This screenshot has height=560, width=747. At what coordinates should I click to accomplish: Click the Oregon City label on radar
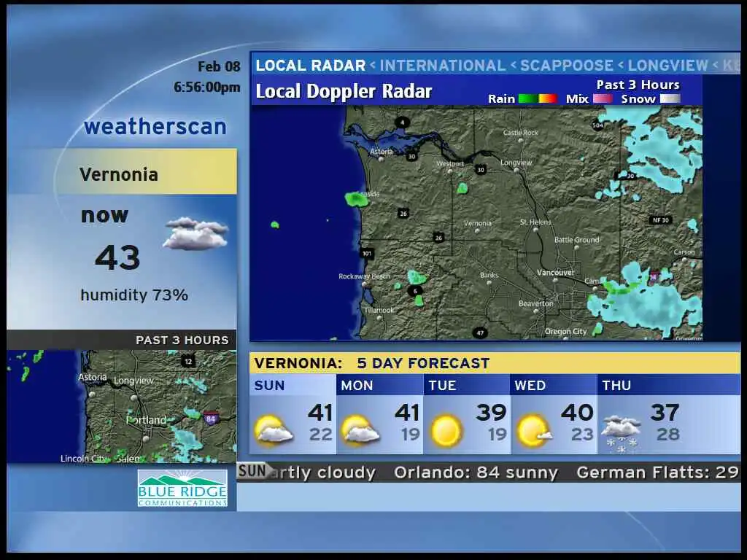pos(565,331)
